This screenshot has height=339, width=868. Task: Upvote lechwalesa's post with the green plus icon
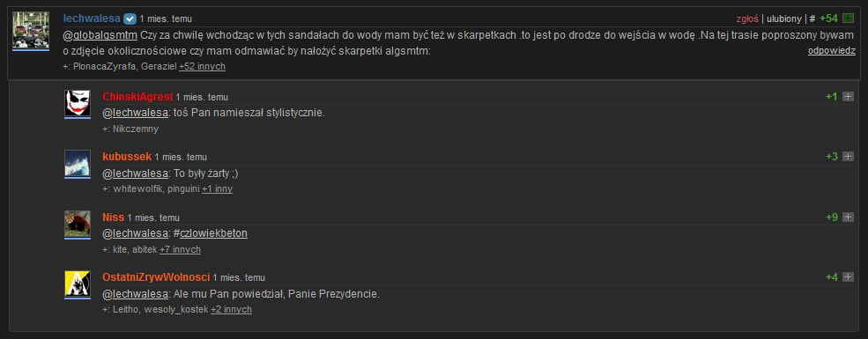[848, 18]
